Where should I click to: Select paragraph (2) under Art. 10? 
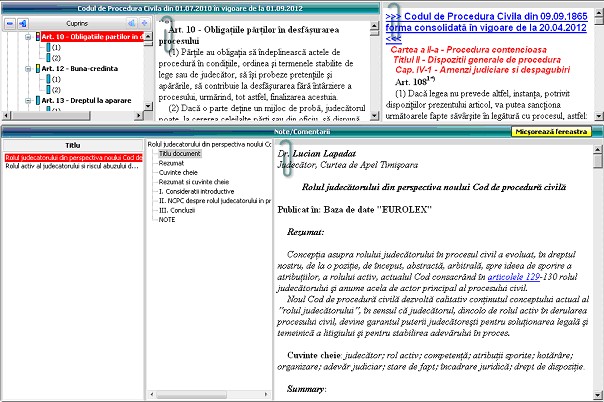pyautogui.click(x=56, y=58)
